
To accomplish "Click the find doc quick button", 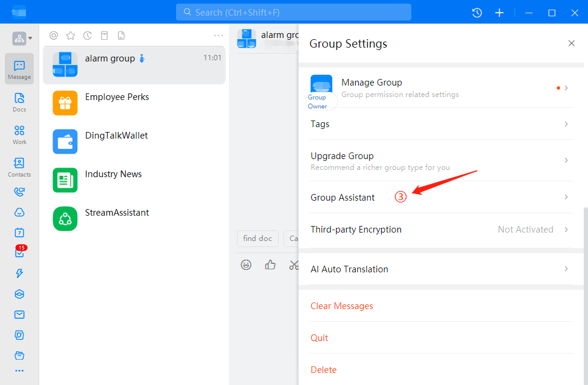I will coord(258,239).
